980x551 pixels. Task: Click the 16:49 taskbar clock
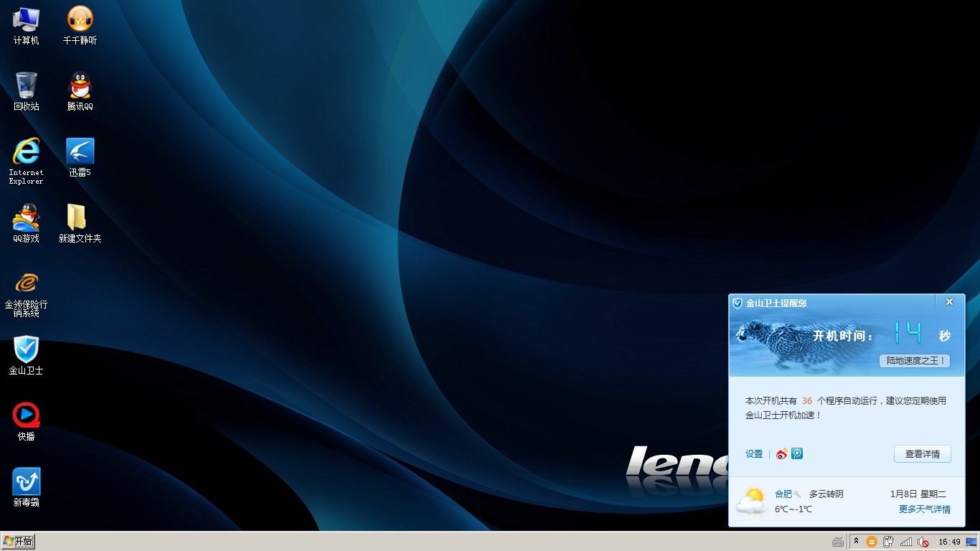click(x=949, y=542)
